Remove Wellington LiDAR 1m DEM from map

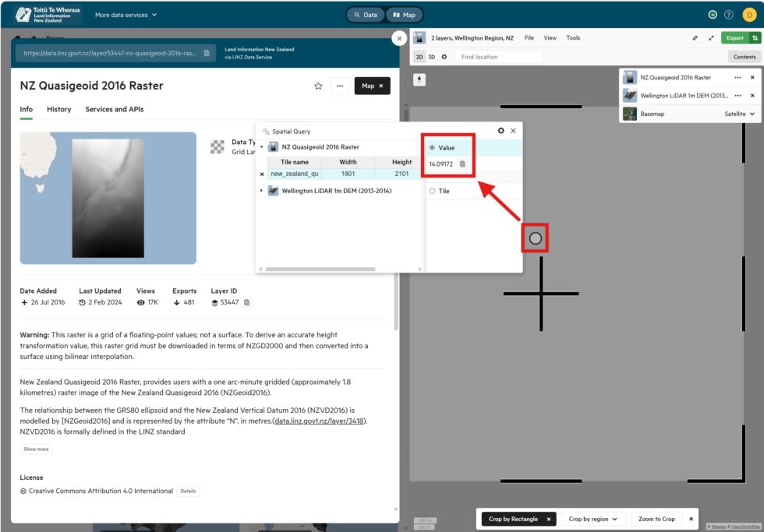tap(752, 95)
